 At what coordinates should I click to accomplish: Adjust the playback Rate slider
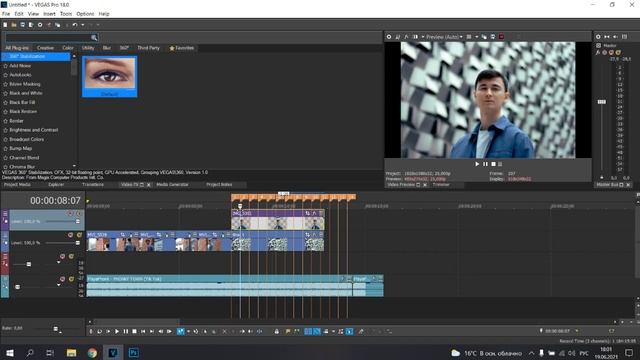(x=56, y=329)
